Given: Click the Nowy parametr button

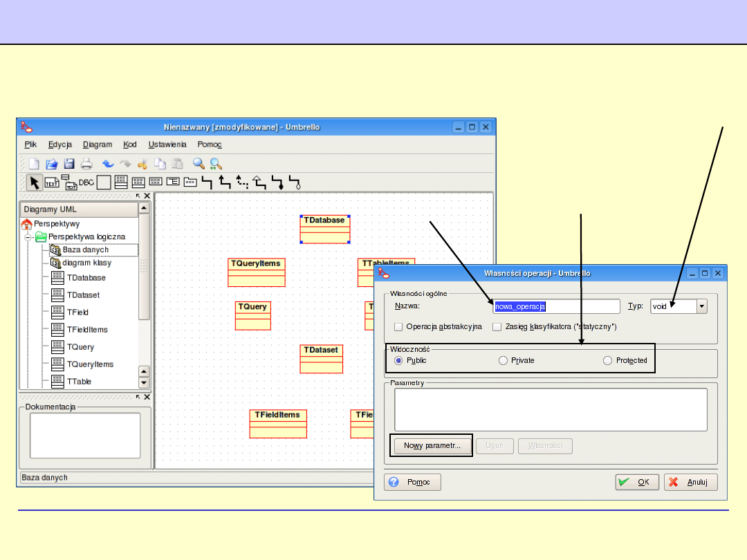Looking at the screenshot, I should click(x=432, y=446).
